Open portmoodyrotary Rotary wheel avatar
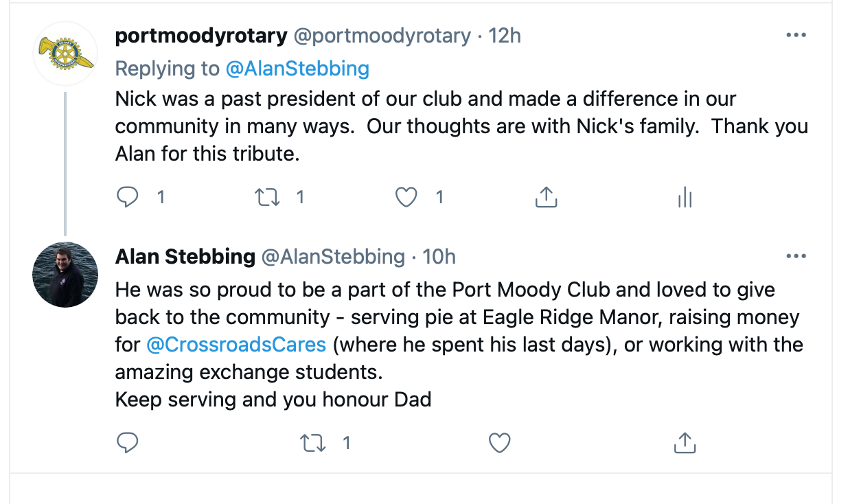This screenshot has height=504, width=850. click(x=65, y=53)
